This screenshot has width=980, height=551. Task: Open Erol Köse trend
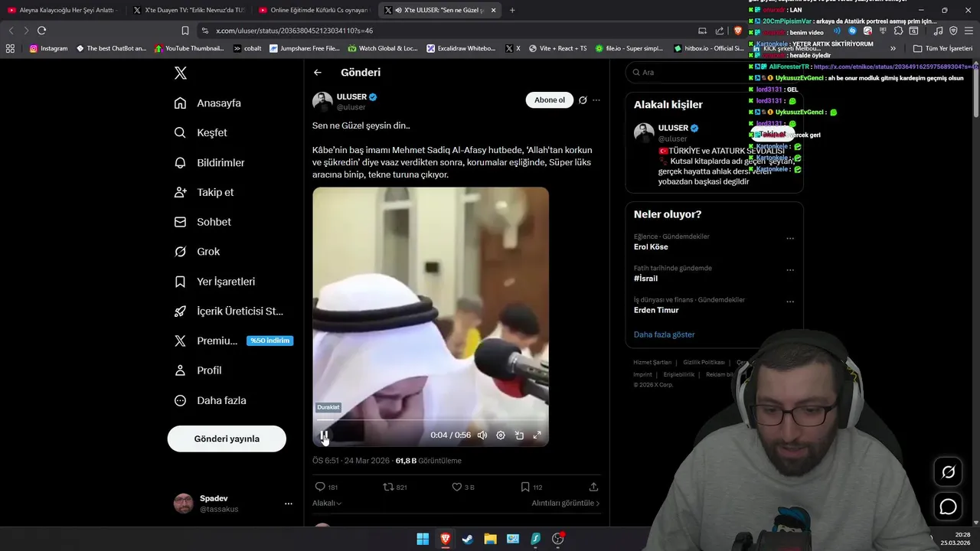click(651, 247)
